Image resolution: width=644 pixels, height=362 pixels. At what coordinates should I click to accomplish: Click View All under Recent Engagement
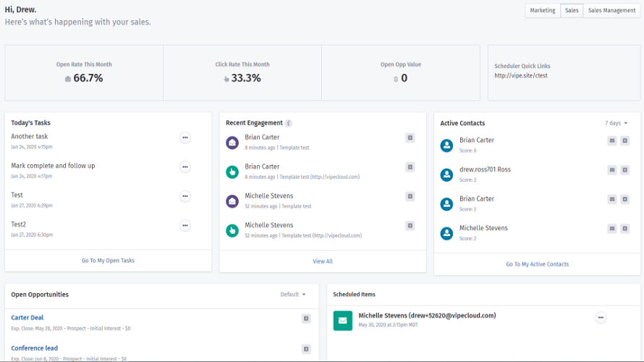tap(323, 261)
